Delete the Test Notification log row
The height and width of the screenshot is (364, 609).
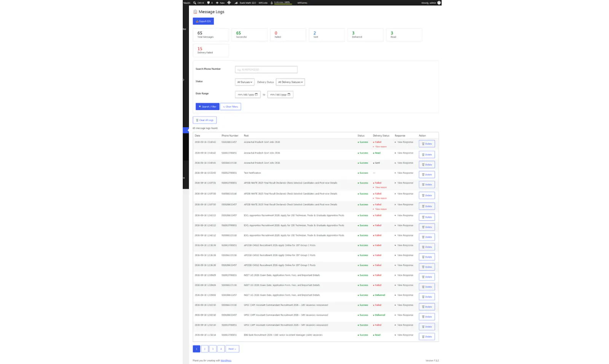coord(427,175)
